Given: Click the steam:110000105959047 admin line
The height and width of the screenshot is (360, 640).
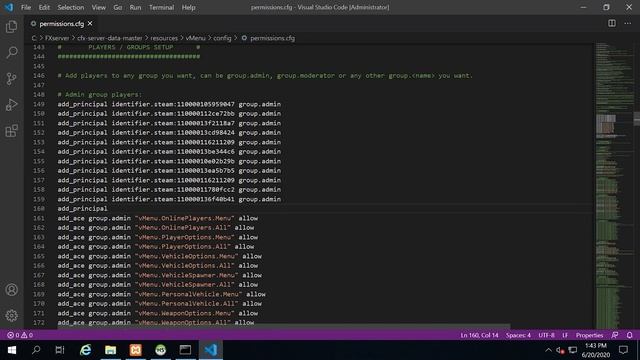Looking at the screenshot, I should pyautogui.click(x=169, y=104).
